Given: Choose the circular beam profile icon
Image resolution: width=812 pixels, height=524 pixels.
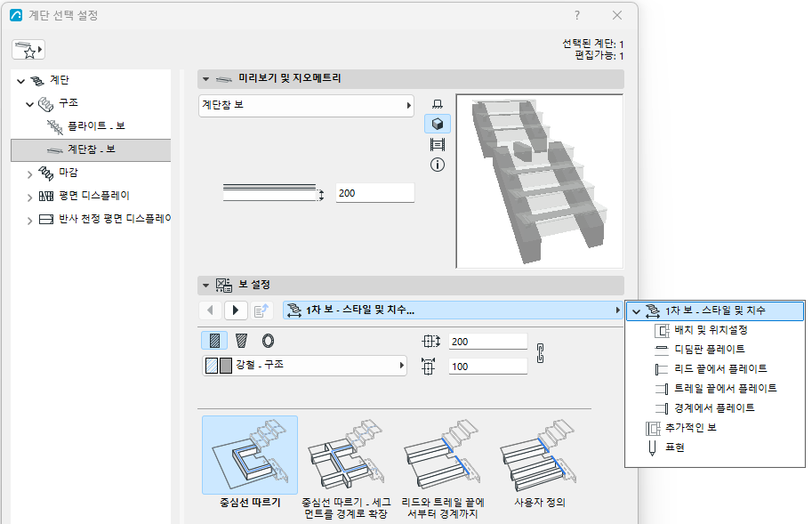Looking at the screenshot, I should [x=269, y=341].
